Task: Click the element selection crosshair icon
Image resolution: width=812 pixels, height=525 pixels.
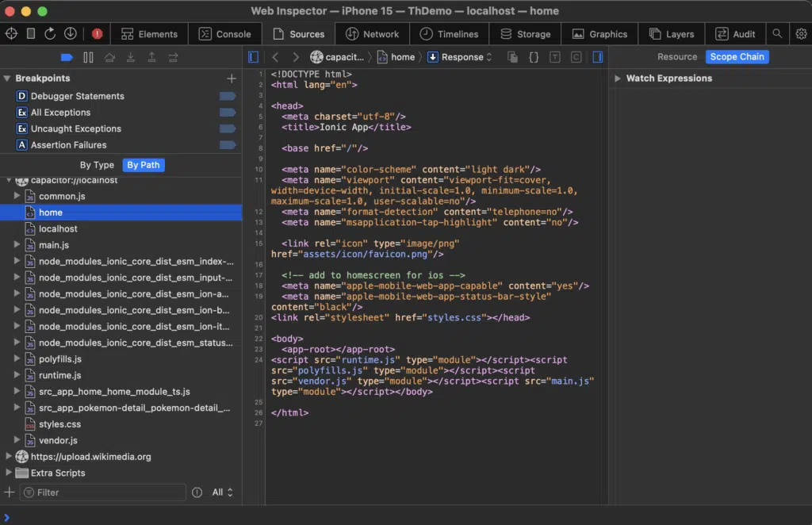Action: point(11,33)
